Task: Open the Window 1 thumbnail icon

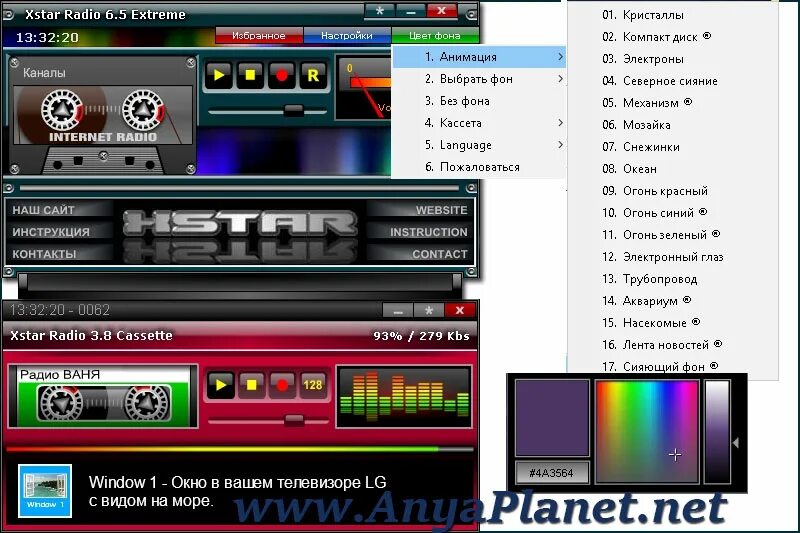Action: [44, 491]
